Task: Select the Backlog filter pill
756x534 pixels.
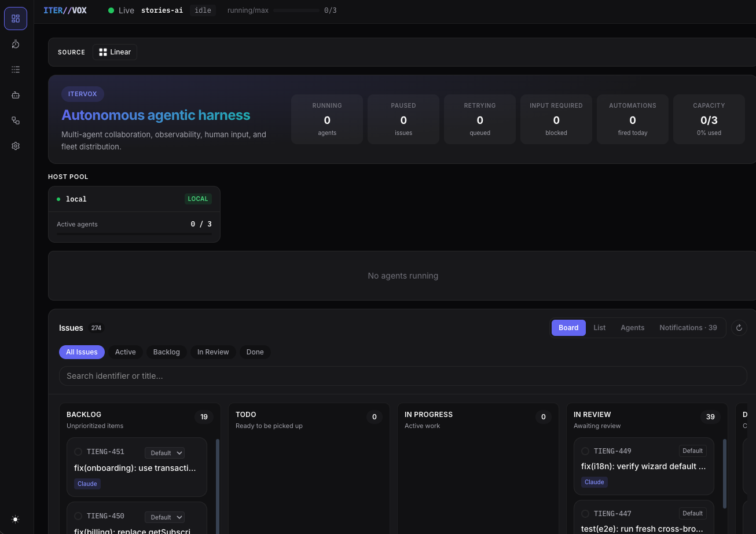Action: 167,352
